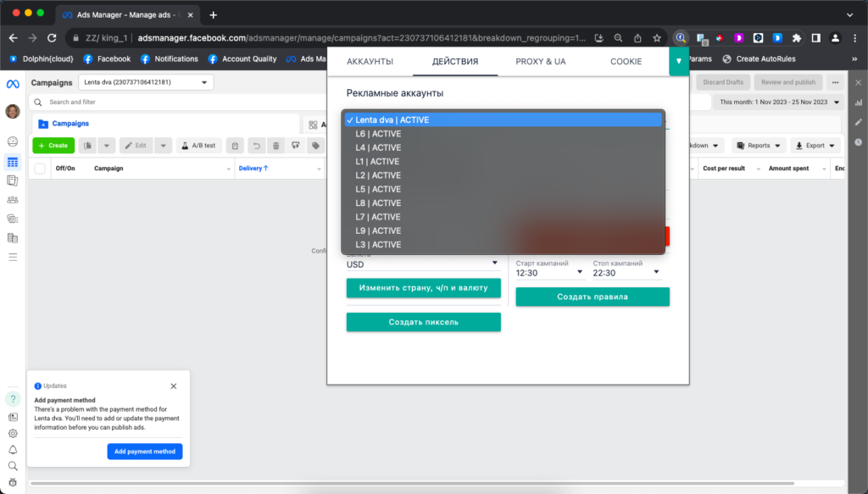Select the ДЕЙСТВИЯ tab
The image size is (868, 494).
click(x=455, y=61)
